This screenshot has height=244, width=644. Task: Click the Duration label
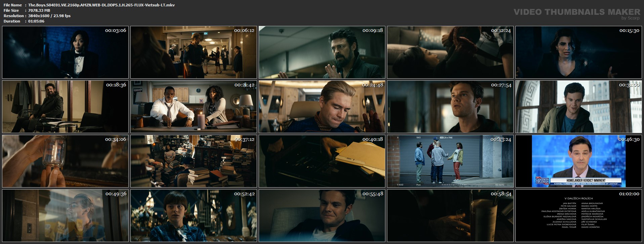tap(12, 21)
